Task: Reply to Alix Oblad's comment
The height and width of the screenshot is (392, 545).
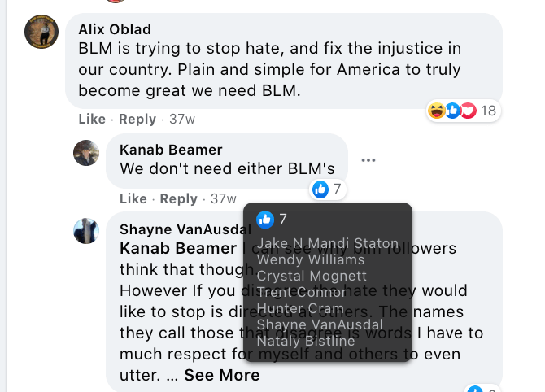Action: (137, 119)
